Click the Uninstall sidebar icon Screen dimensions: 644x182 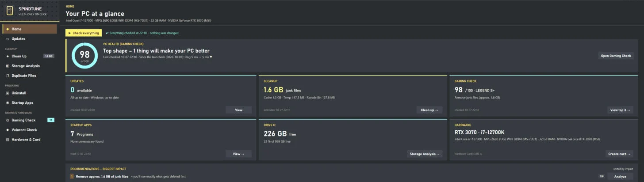tap(8, 93)
